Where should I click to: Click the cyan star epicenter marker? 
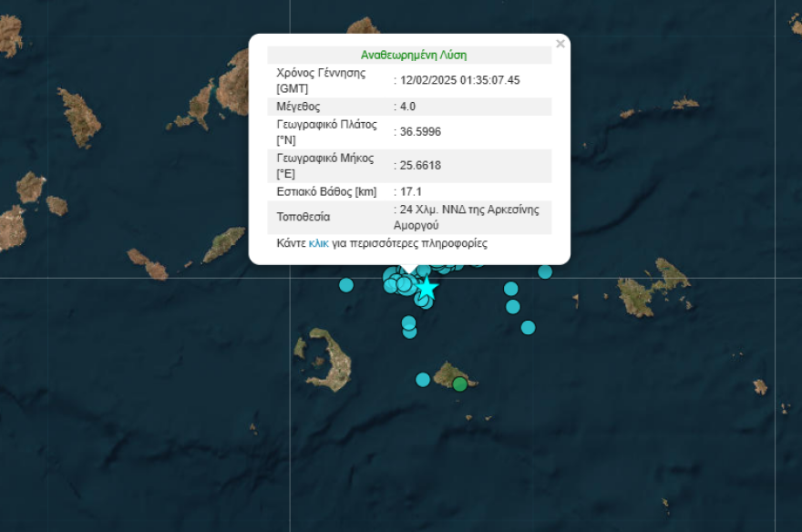(427, 288)
